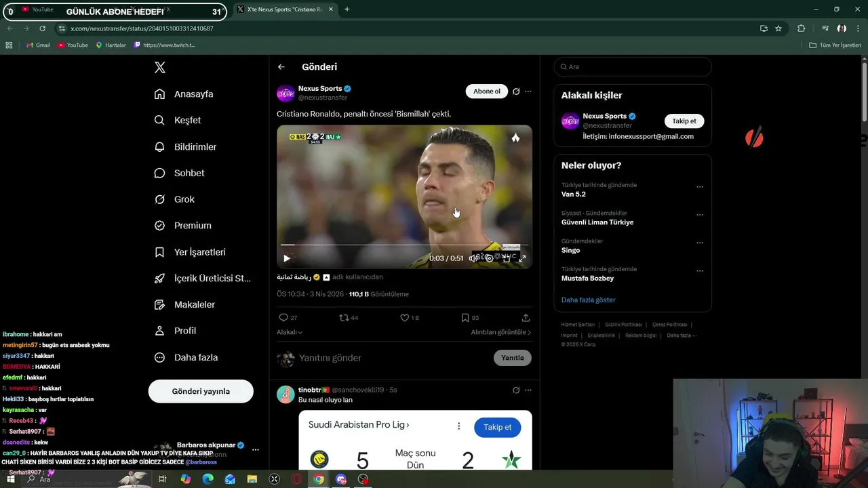This screenshot has width=868, height=488.
Task: Open Makaleler in the sidebar
Action: [184, 305]
